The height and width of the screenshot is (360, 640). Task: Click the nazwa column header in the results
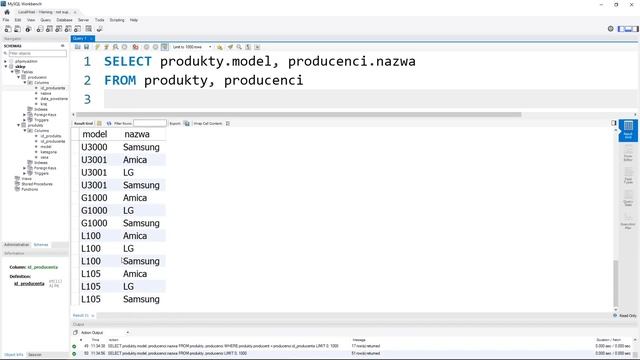[x=137, y=134]
